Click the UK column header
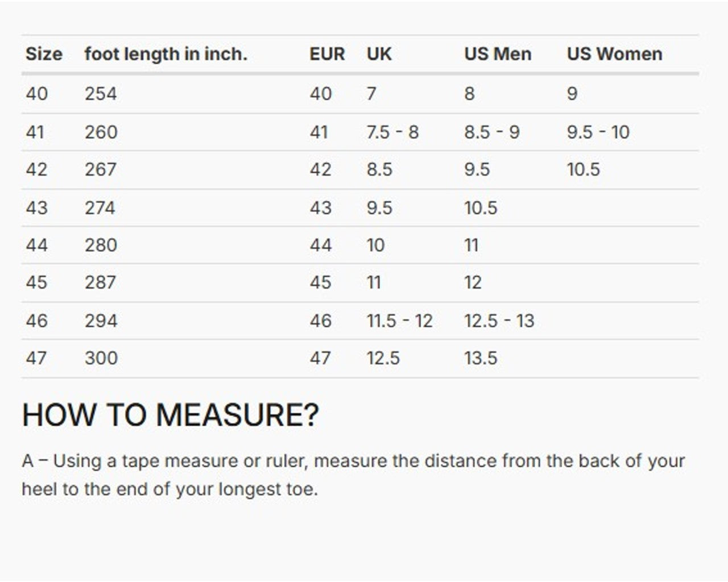Image resolution: width=728 pixels, height=582 pixels. 379,54
